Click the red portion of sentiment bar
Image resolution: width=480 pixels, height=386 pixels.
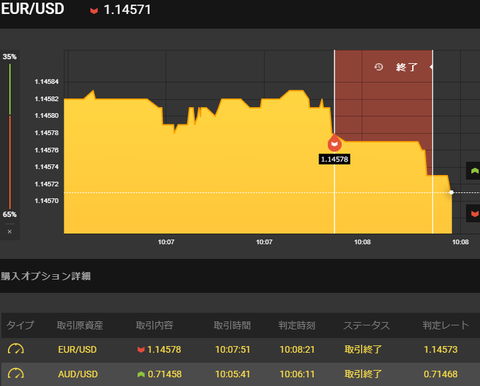pos(10,162)
